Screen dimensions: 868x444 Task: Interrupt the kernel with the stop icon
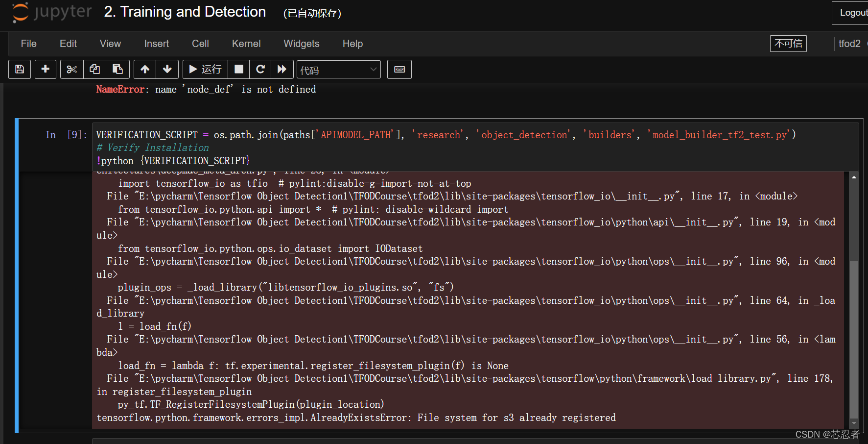[238, 69]
